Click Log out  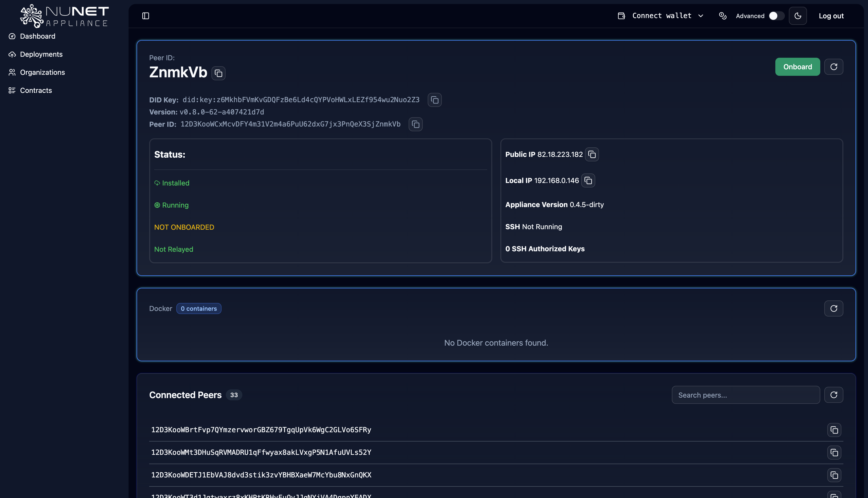[x=831, y=16]
